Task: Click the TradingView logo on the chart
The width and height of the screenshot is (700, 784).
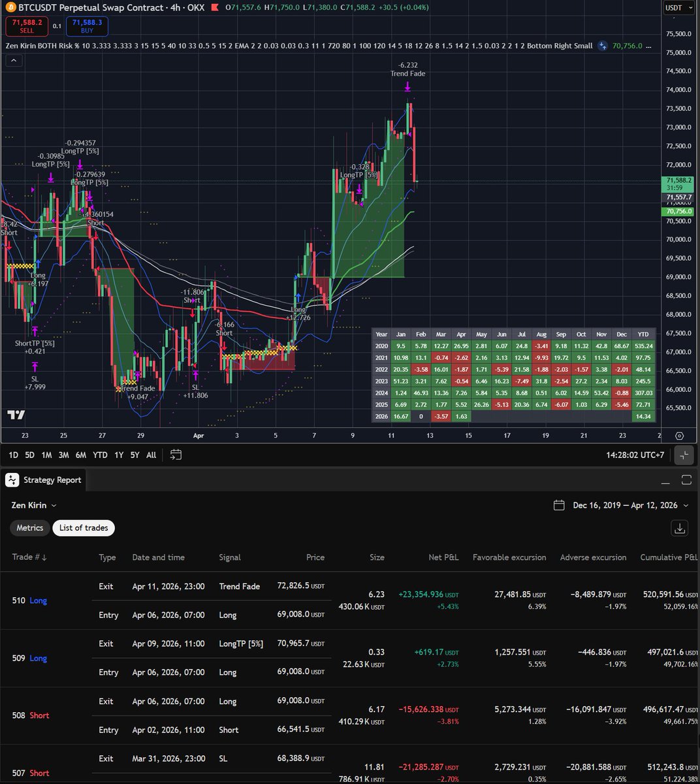Action: pos(16,415)
